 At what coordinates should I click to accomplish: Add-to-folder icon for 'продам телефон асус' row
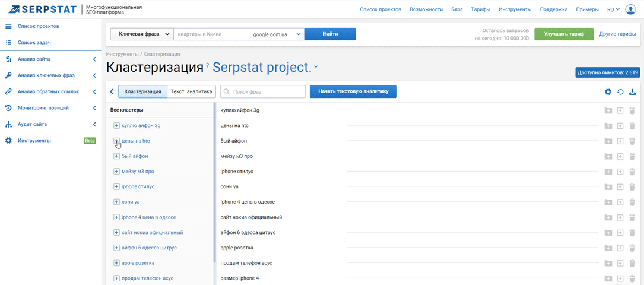(608, 263)
